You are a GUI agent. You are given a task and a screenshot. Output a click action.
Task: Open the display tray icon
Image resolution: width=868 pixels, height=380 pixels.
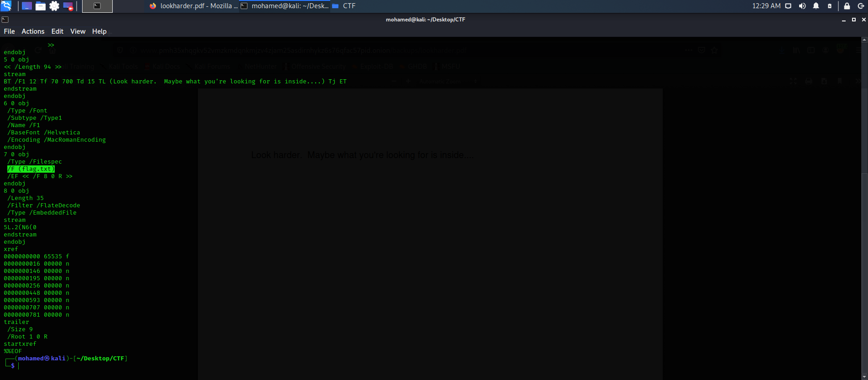(x=788, y=6)
